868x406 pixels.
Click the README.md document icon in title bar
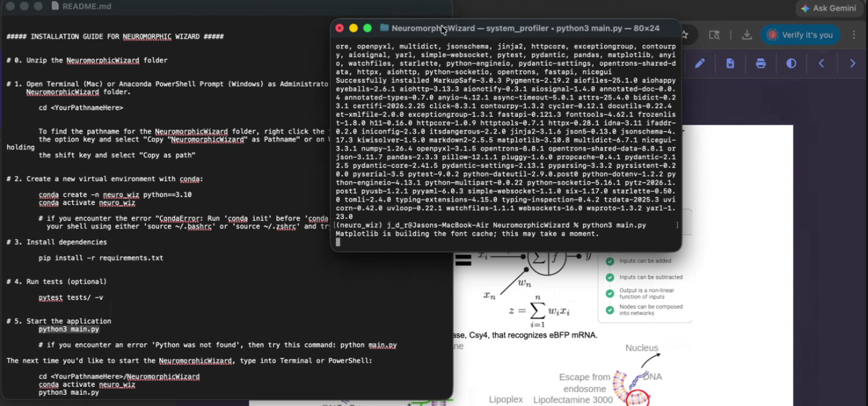click(55, 6)
